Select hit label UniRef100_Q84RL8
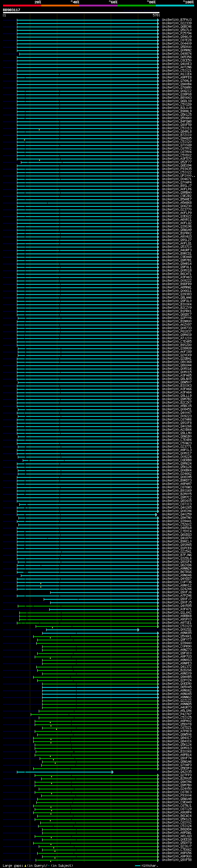197x868 pixels. coord(177,132)
